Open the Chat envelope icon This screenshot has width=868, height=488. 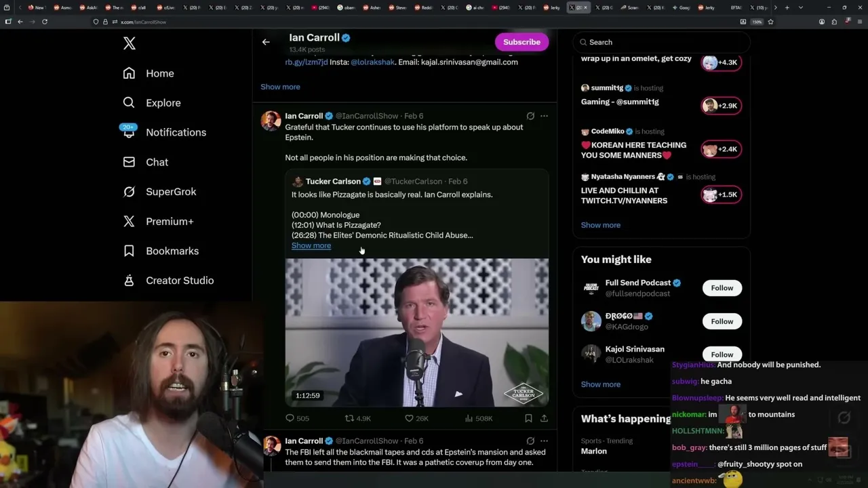pyautogui.click(x=129, y=162)
